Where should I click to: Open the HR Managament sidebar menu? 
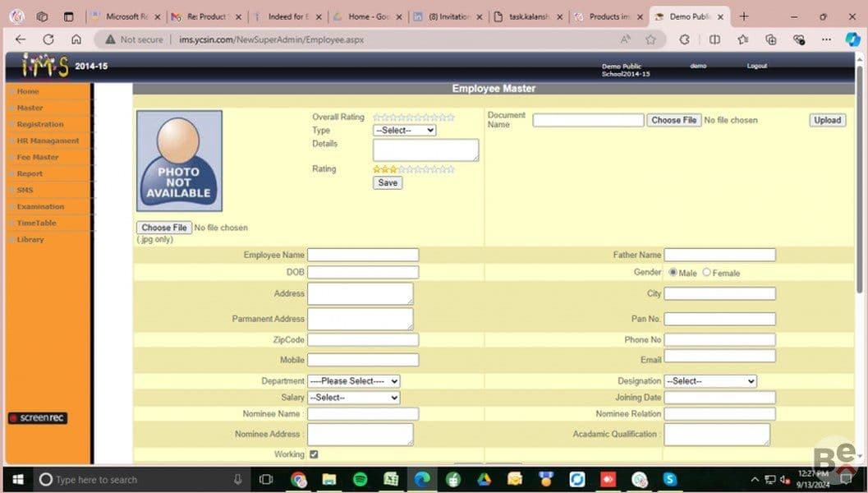pyautogui.click(x=48, y=141)
